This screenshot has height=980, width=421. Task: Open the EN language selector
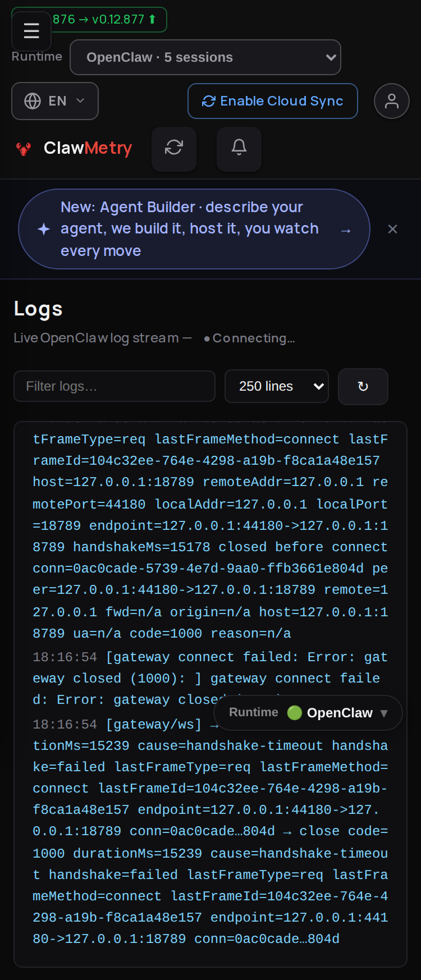click(x=55, y=101)
